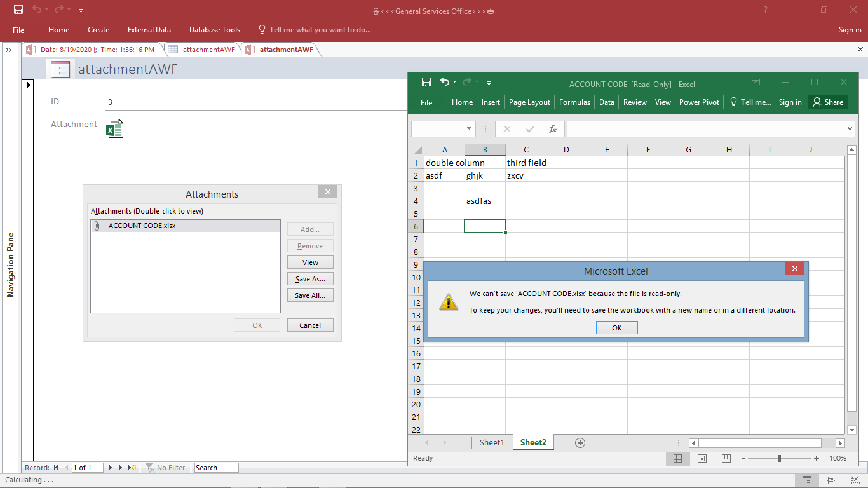The image size is (868, 488).
Task: Switch to Page Break Preview in Excel
Action: point(726,458)
